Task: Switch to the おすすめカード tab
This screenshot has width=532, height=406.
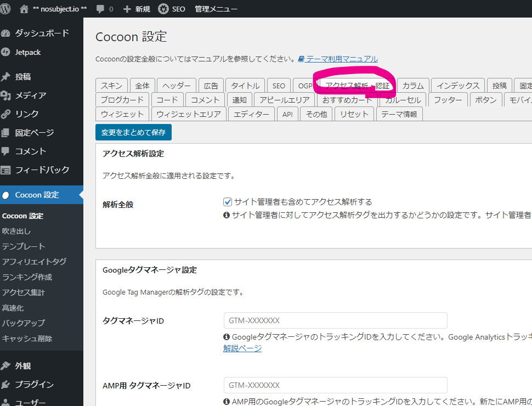Action: tap(347, 99)
